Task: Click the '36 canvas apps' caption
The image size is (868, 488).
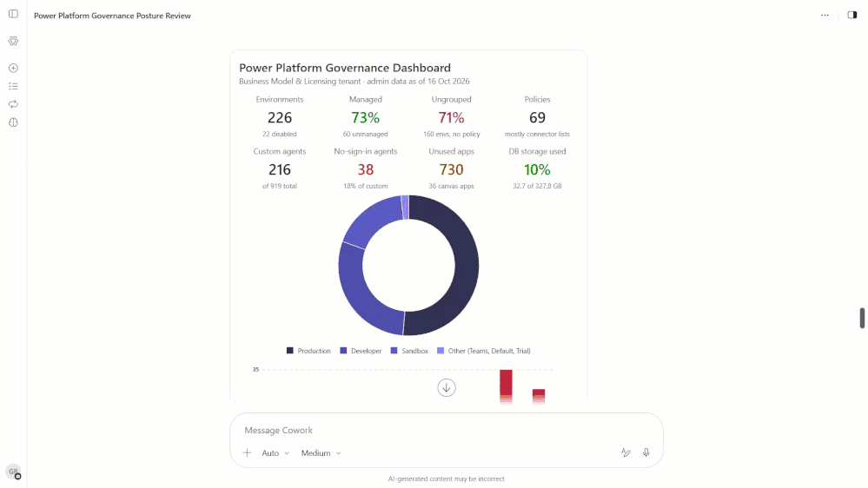Action: (451, 186)
